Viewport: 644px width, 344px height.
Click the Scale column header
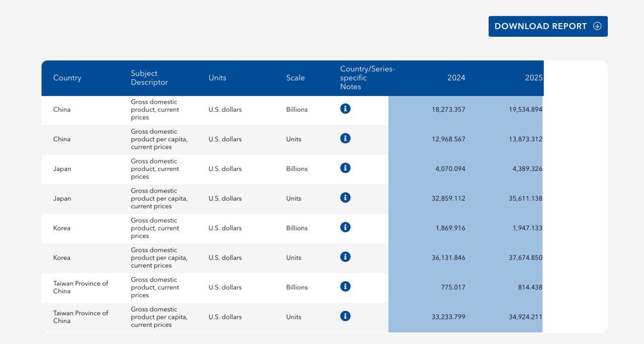pos(295,78)
